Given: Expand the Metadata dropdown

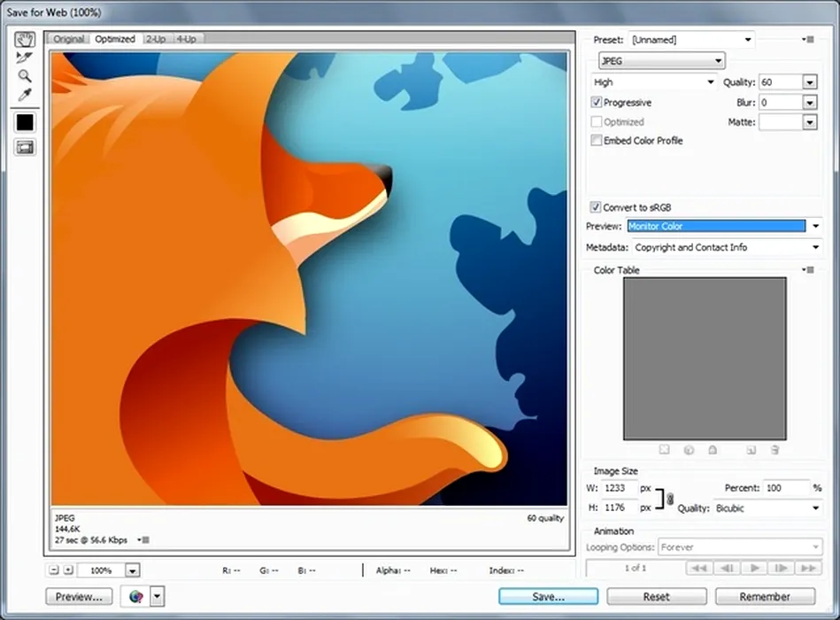Looking at the screenshot, I should 726,248.
